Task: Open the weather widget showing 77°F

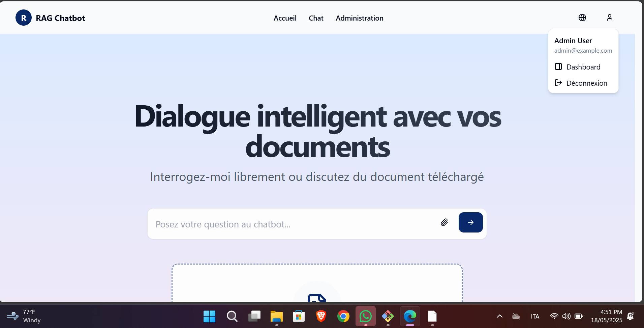Action: 24,316
